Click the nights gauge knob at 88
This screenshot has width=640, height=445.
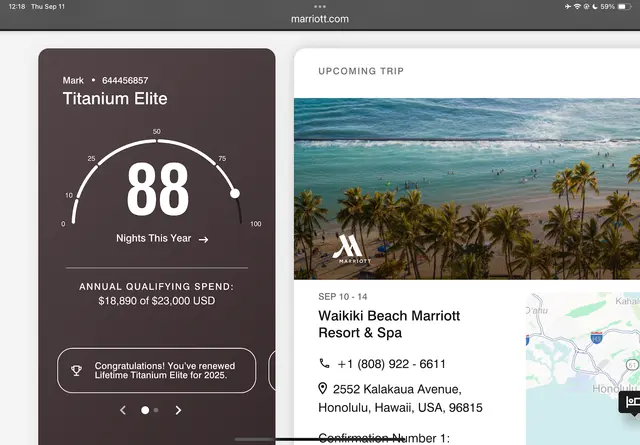[235, 194]
